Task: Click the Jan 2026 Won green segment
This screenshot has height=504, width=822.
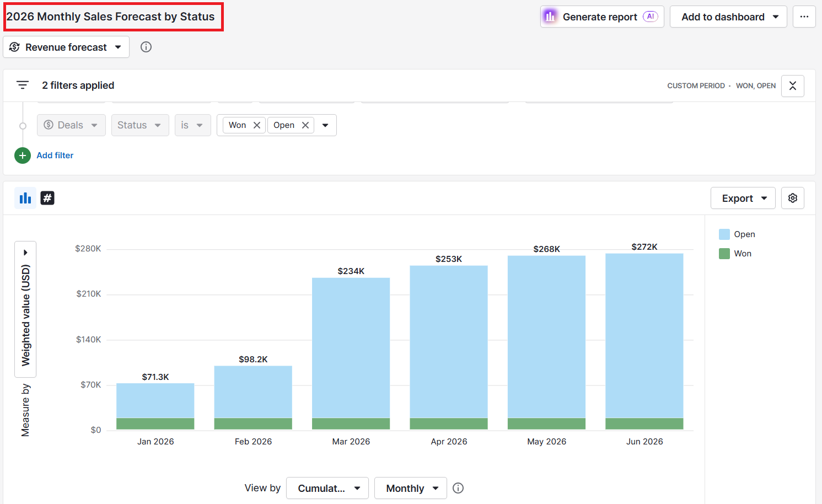Action: [155, 424]
